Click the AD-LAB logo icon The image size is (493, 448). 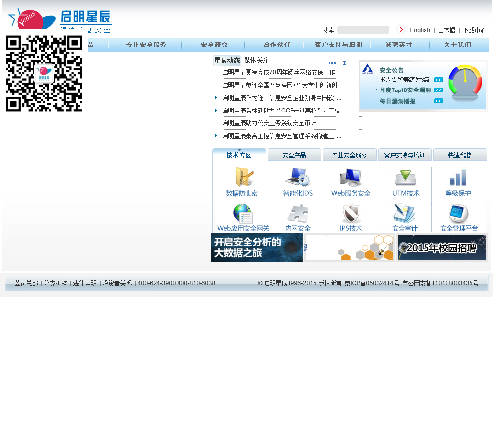coord(367,69)
